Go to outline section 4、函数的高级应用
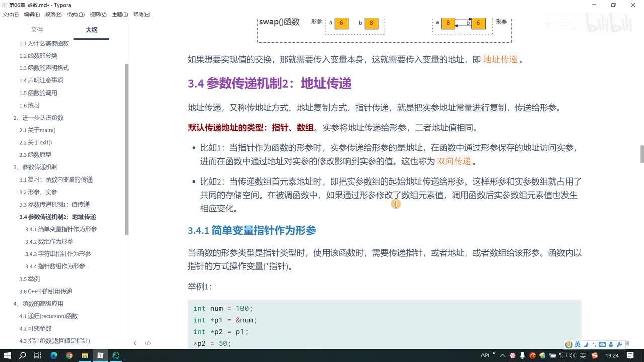644x362 pixels. pyautogui.click(x=38, y=304)
